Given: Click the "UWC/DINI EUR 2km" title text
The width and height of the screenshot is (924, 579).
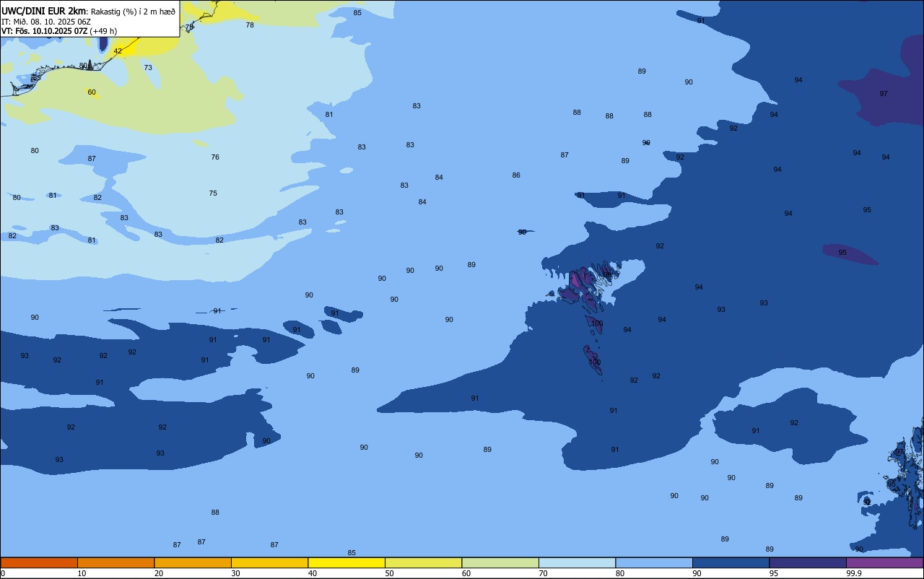Looking at the screenshot, I should coord(44,10).
